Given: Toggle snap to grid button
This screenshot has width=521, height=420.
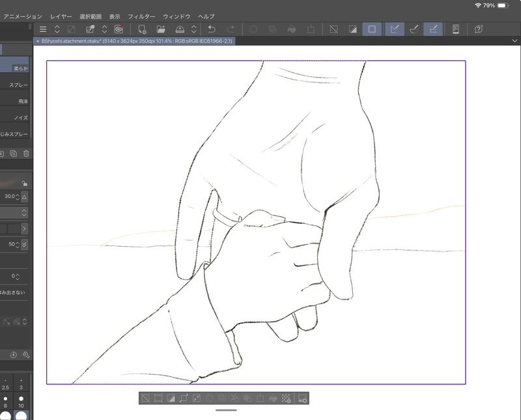Looking at the screenshot, I should (433, 29).
